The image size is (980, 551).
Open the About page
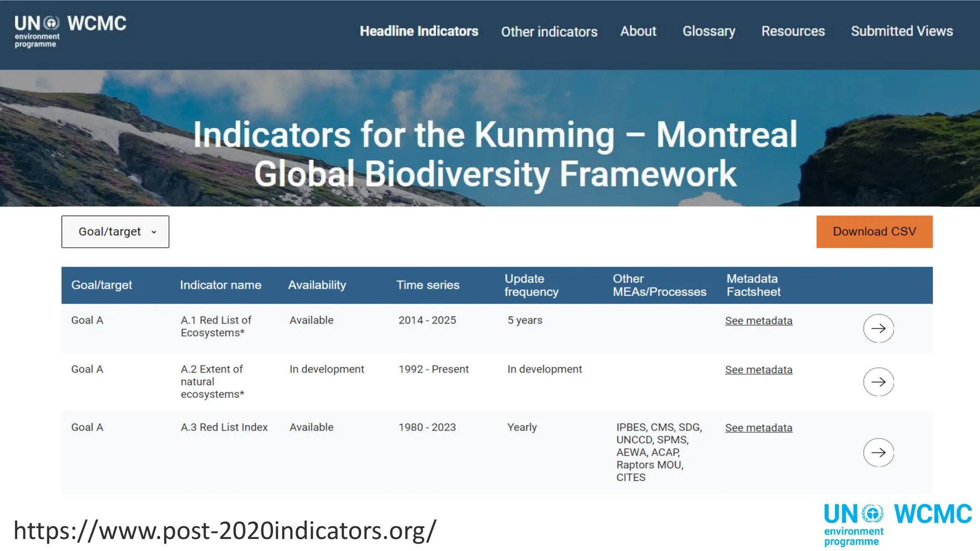pos(638,31)
